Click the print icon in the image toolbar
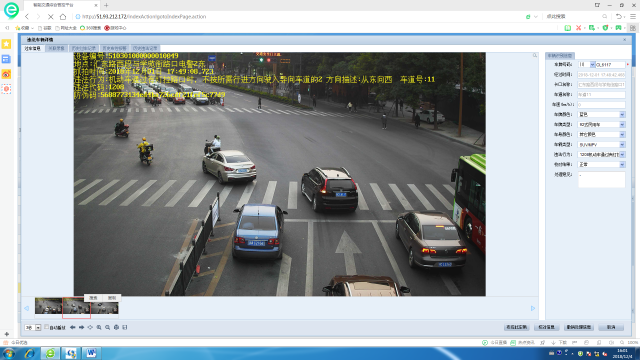Image resolution: width=640 pixels, height=360 pixels. point(116,327)
